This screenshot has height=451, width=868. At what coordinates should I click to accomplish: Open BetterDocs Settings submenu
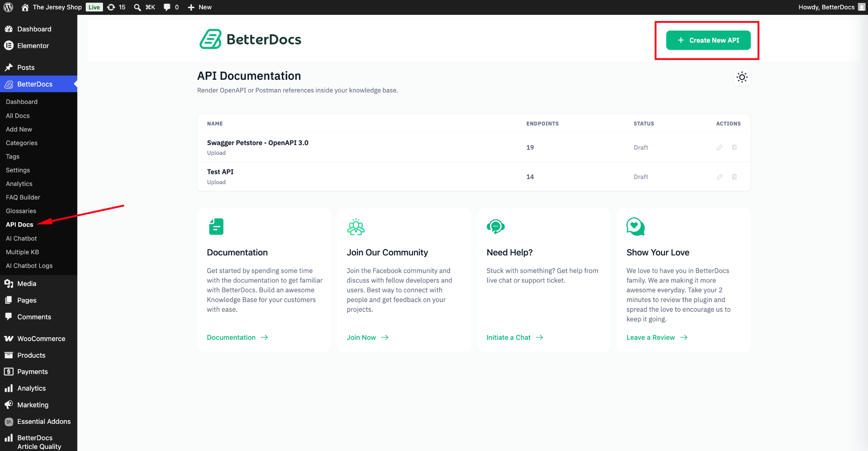[x=18, y=170]
